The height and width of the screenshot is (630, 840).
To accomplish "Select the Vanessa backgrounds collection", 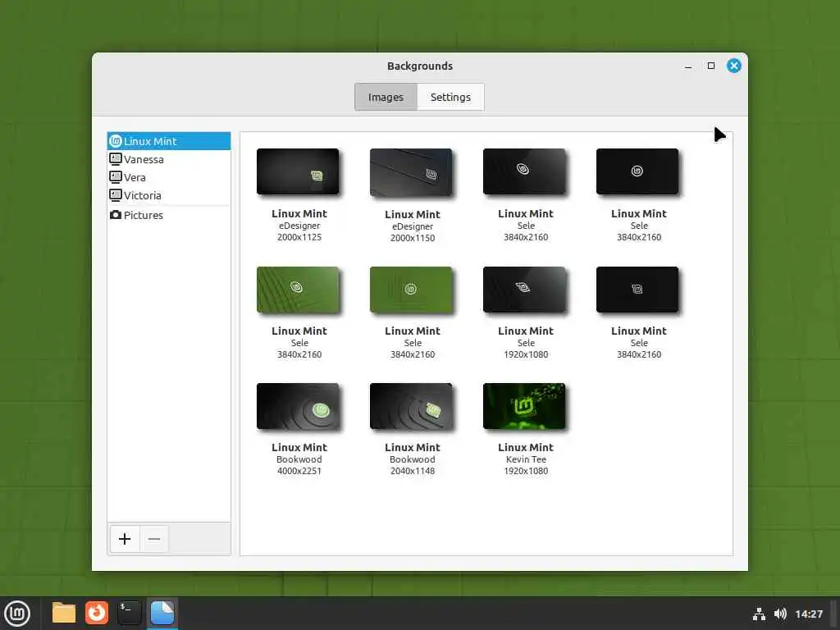I will [169, 159].
